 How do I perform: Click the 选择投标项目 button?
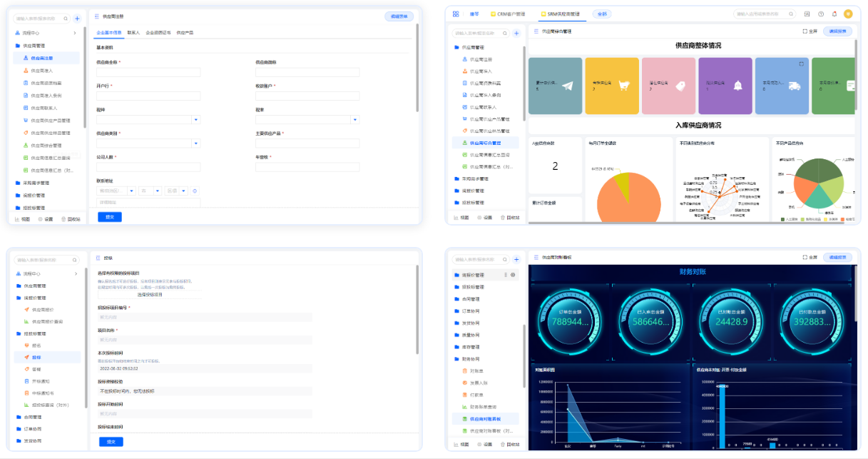pos(150,294)
